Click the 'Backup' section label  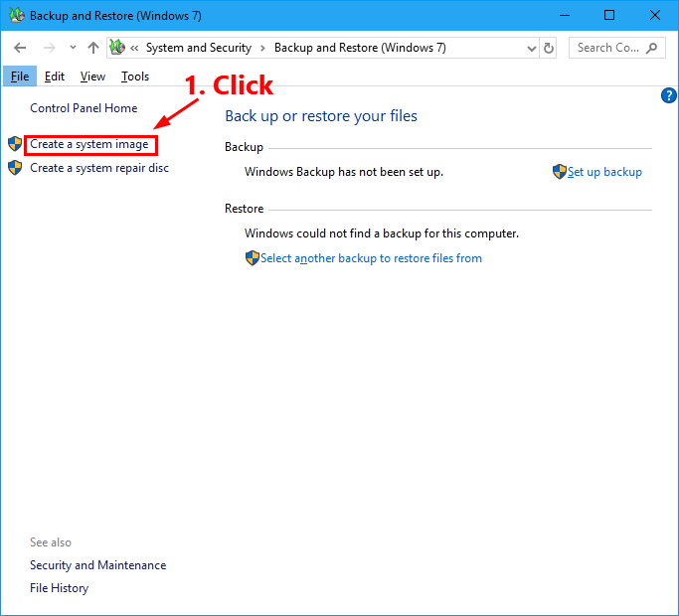[x=244, y=147]
